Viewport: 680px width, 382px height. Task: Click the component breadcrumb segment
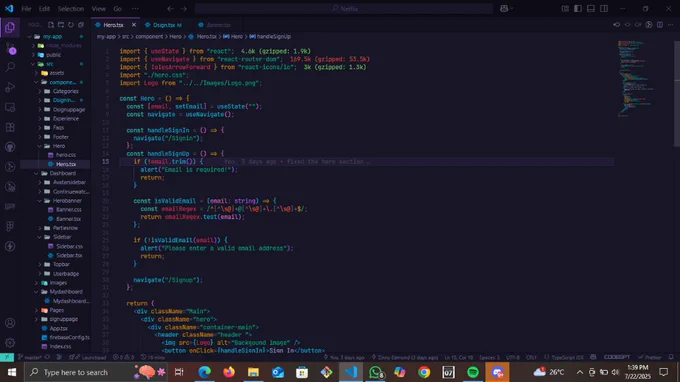click(150, 37)
